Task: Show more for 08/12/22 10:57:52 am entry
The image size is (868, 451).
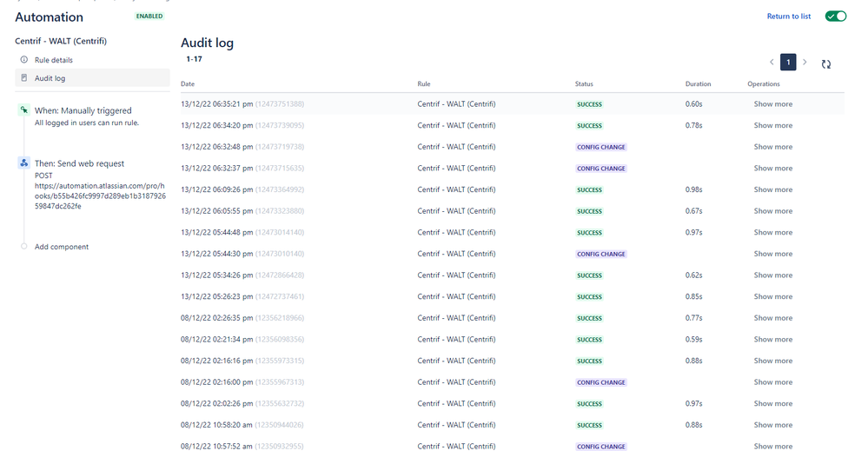Action: click(x=772, y=446)
